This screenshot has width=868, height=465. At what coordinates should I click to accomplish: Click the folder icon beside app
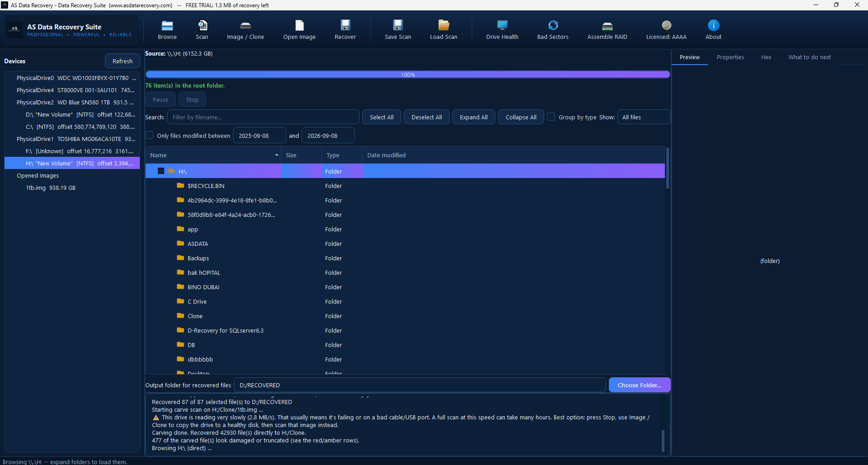click(180, 229)
